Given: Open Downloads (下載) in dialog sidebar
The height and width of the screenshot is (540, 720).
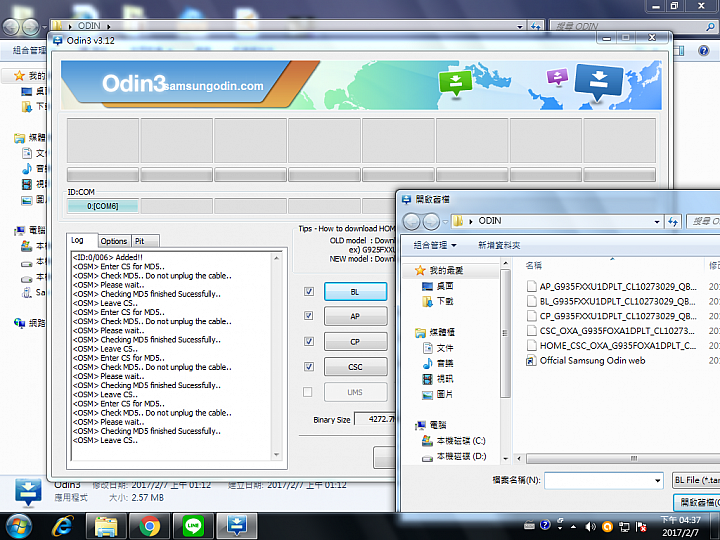Looking at the screenshot, I should tap(438, 301).
